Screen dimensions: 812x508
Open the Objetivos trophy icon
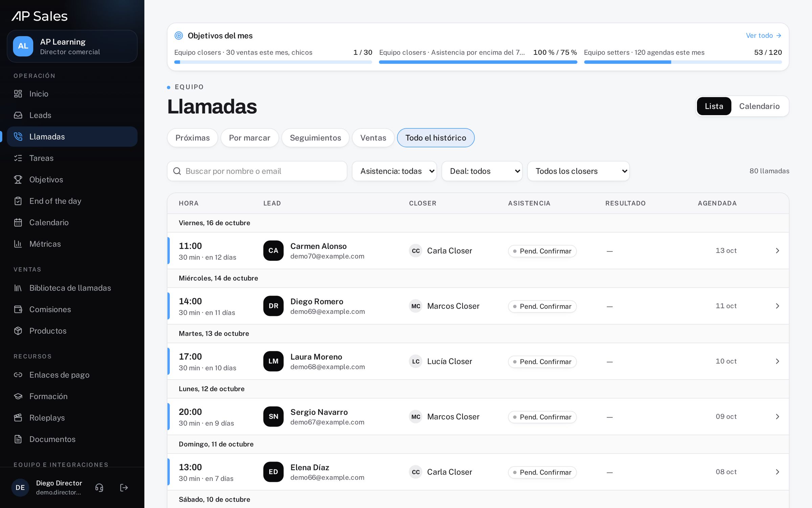click(18, 179)
